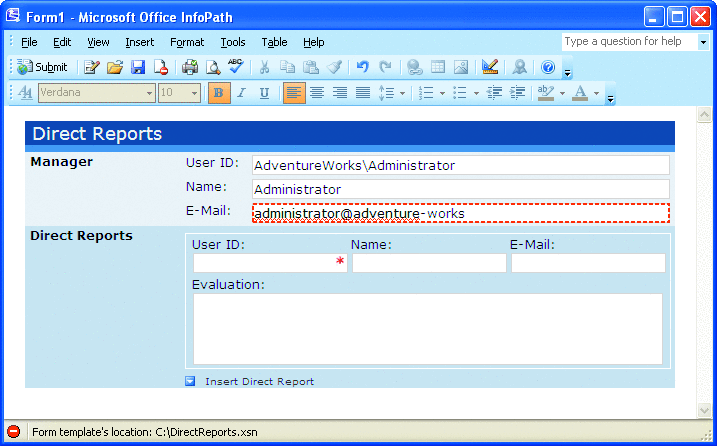
Task: Click the Direct Reports User ID field
Action: [270, 263]
